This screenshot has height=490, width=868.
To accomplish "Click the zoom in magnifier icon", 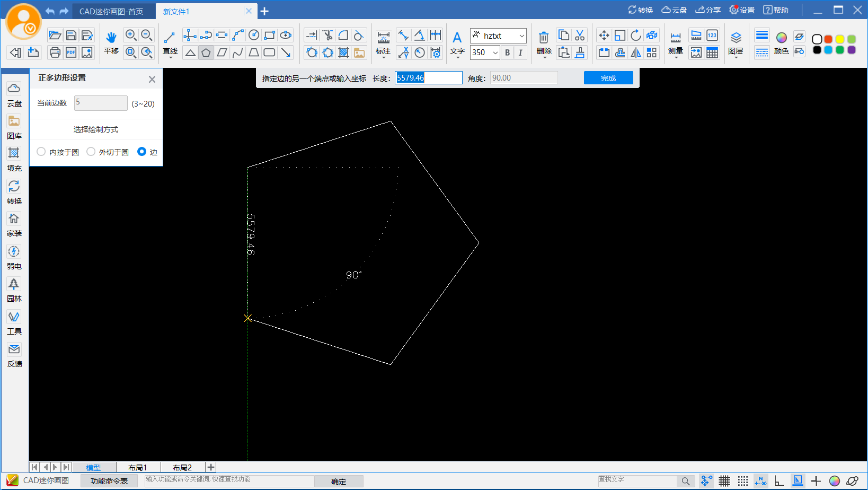I will 131,36.
